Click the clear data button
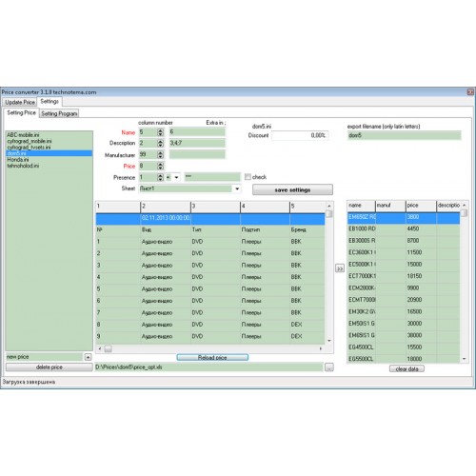This screenshot has height=476, width=476. pyautogui.click(x=407, y=369)
